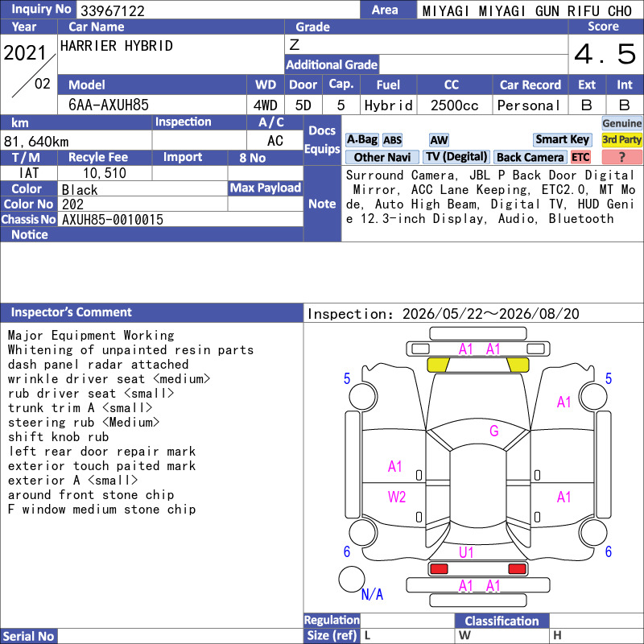The width and height of the screenshot is (644, 644).
Task: Click car name HARRIER HYBRID
Action: [117, 46]
